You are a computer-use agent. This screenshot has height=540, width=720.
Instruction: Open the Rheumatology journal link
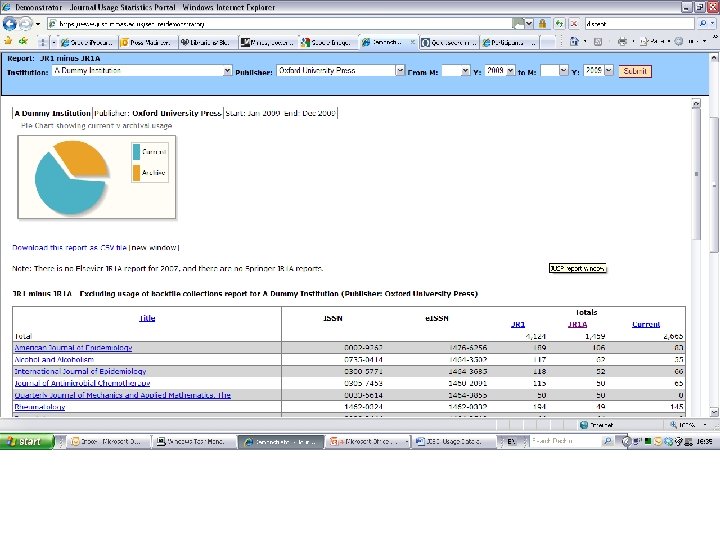point(39,407)
